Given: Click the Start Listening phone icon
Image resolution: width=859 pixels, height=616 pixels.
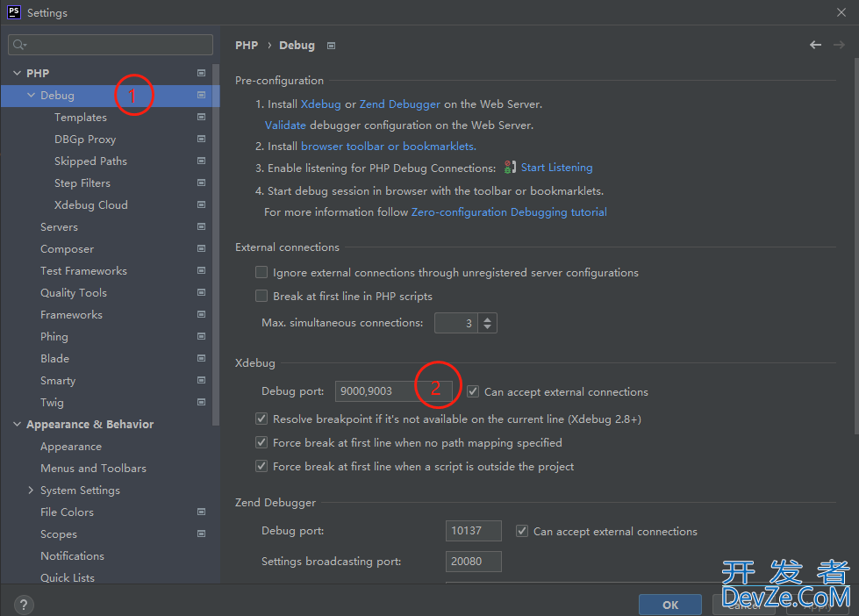Looking at the screenshot, I should (x=510, y=167).
